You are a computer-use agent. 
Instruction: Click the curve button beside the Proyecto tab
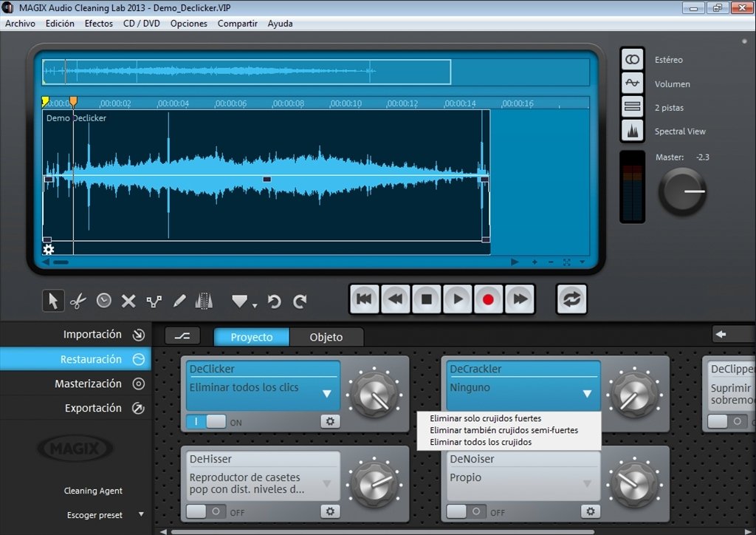182,336
